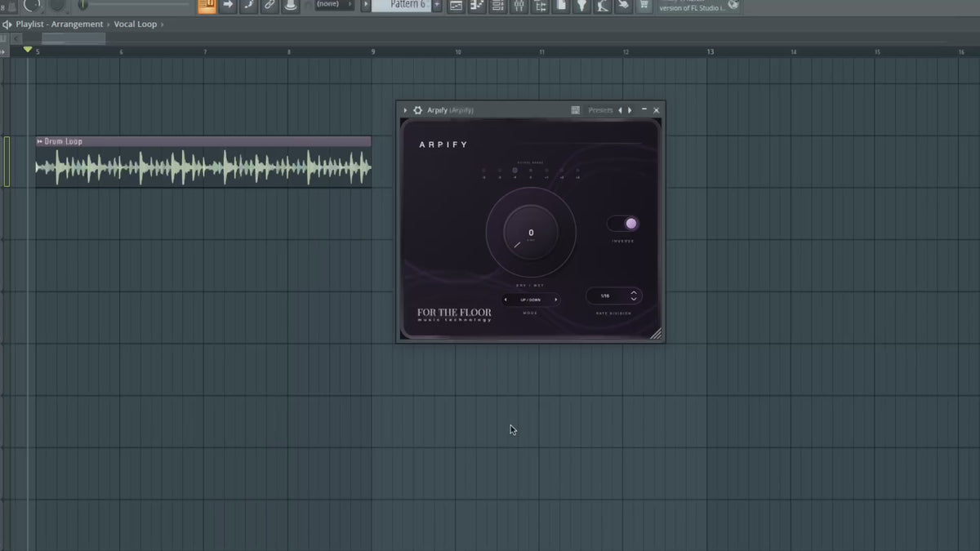Switch to previous arpeggio mode
The height and width of the screenshot is (551, 980).
pos(506,300)
